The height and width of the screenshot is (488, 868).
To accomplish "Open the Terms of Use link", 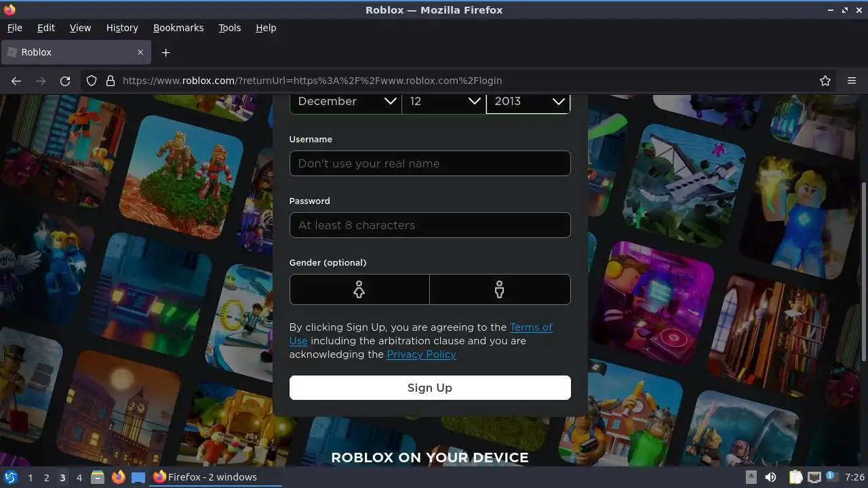I will (x=531, y=327).
